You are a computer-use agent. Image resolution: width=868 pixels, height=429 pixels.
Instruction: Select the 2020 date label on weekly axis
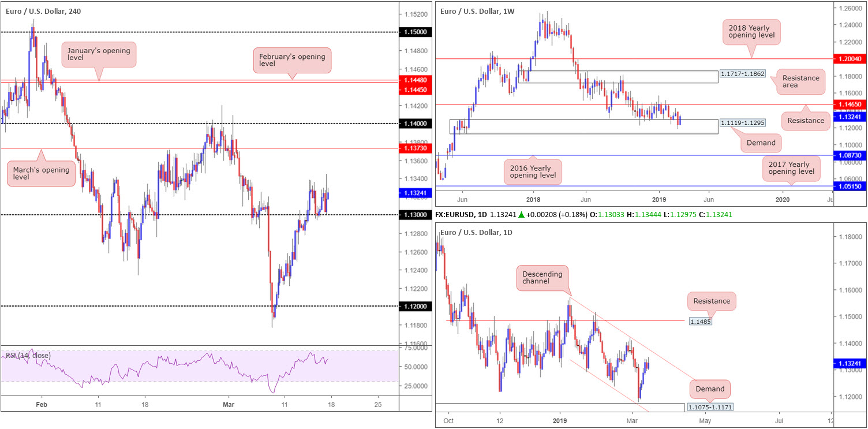(x=783, y=200)
